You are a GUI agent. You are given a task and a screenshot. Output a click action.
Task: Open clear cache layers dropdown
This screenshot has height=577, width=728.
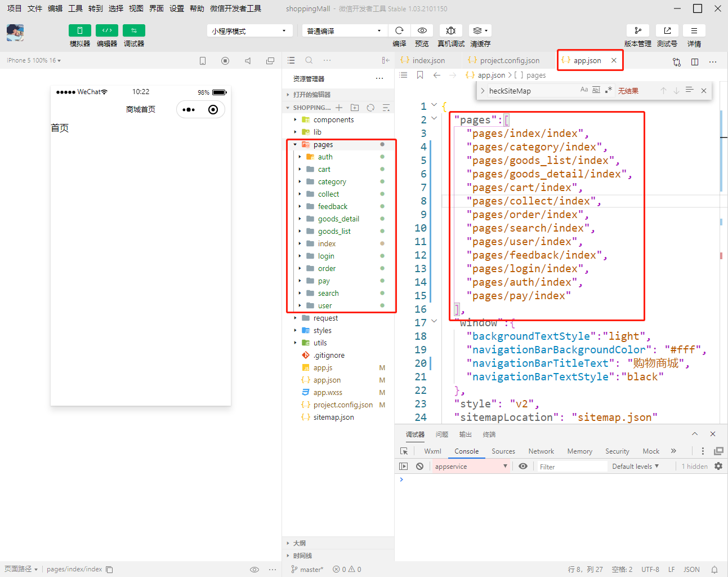[480, 30]
